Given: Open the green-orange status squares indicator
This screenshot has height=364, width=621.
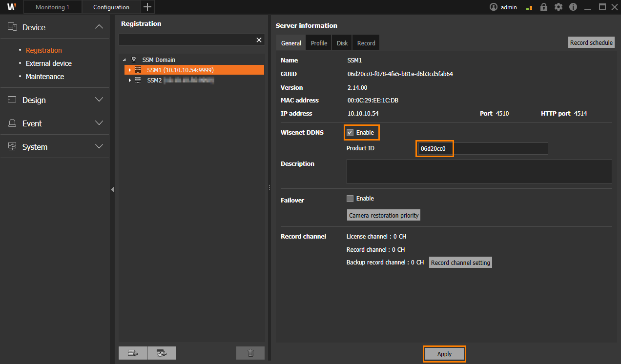Looking at the screenshot, I should click(x=529, y=8).
